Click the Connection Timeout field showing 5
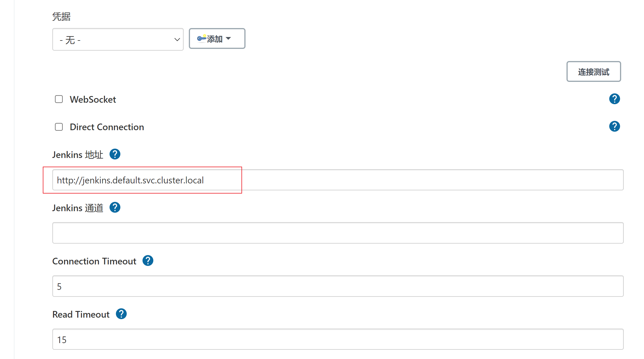The width and height of the screenshot is (644, 359). click(x=337, y=286)
